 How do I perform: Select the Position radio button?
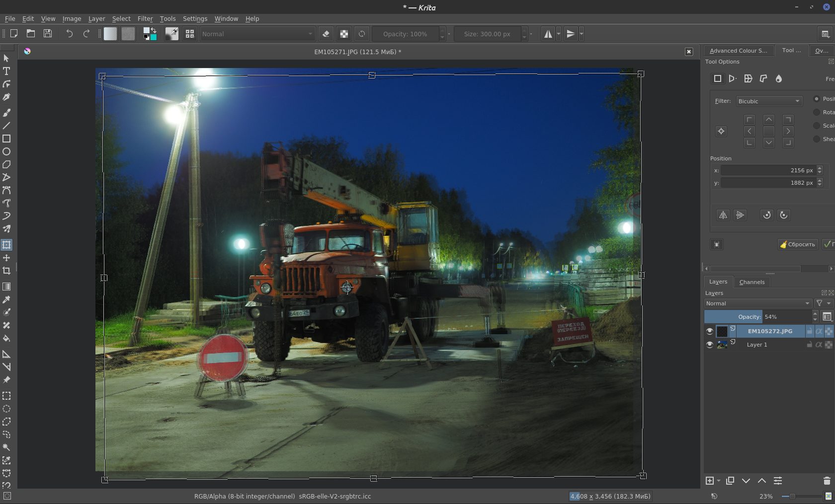817,99
